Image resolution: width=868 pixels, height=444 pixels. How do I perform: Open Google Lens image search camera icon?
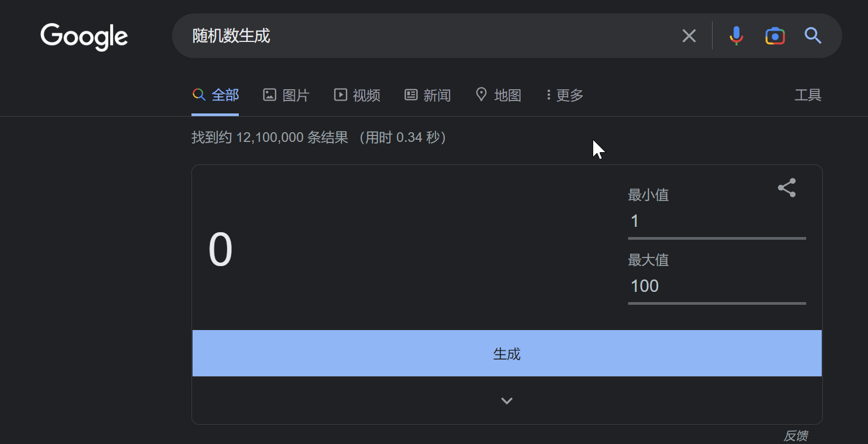coord(775,36)
